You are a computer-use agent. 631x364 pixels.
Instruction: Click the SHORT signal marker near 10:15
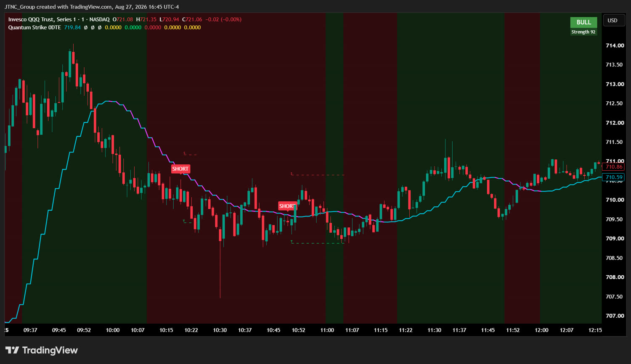pyautogui.click(x=180, y=169)
